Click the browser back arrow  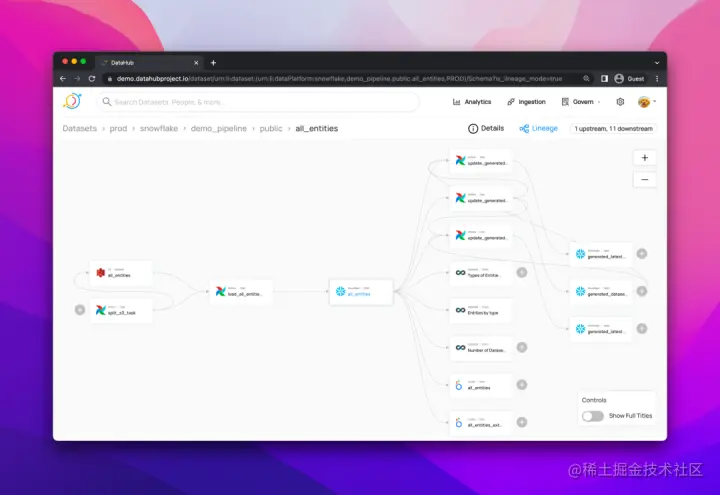tap(63, 79)
